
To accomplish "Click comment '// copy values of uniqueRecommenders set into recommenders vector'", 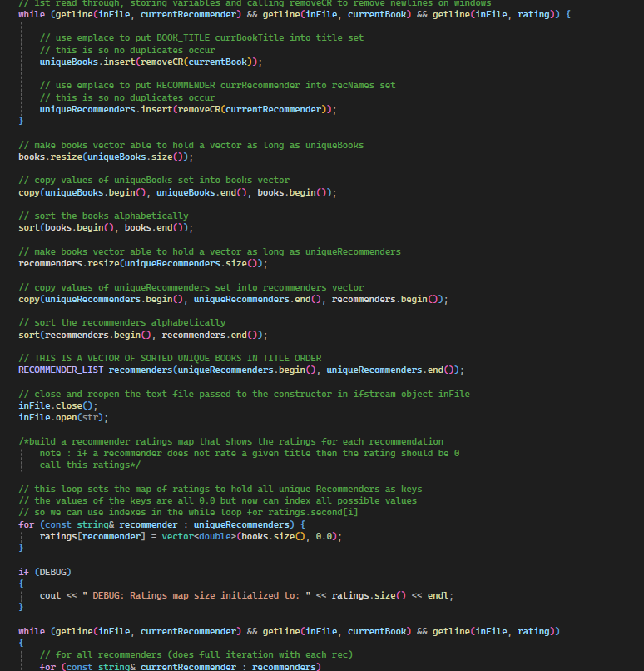I will coord(191,287).
